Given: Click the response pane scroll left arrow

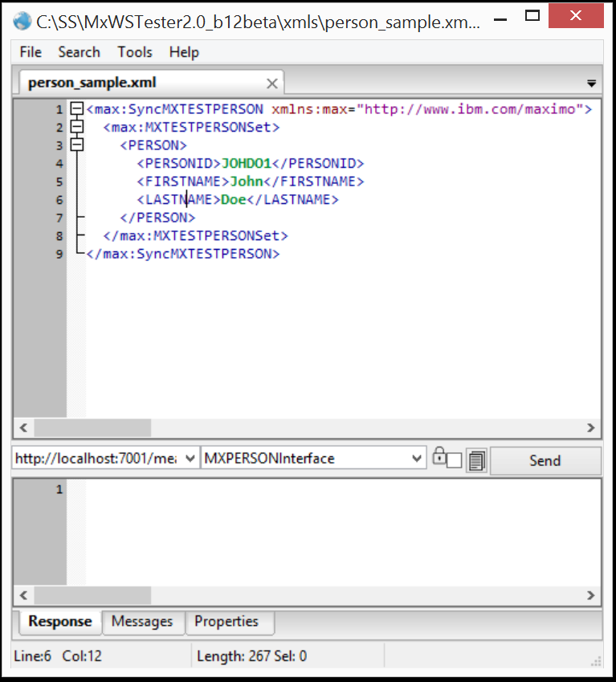Looking at the screenshot, I should (24, 595).
